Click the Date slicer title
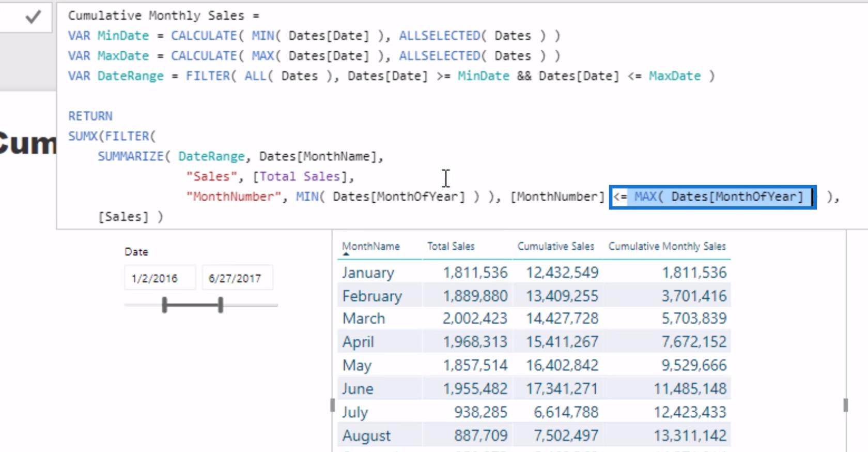The image size is (868, 452). pyautogui.click(x=136, y=252)
